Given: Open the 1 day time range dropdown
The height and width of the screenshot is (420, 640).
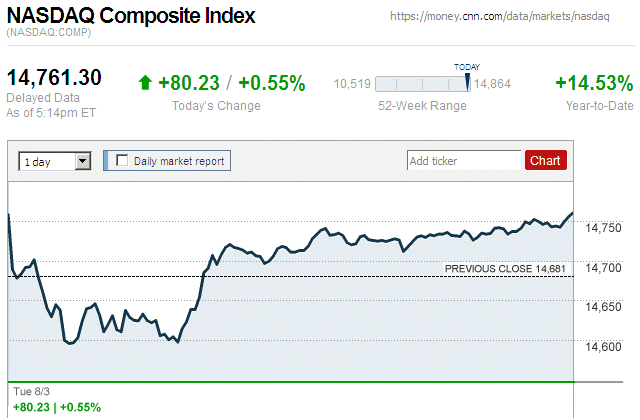Looking at the screenshot, I should click(55, 160).
